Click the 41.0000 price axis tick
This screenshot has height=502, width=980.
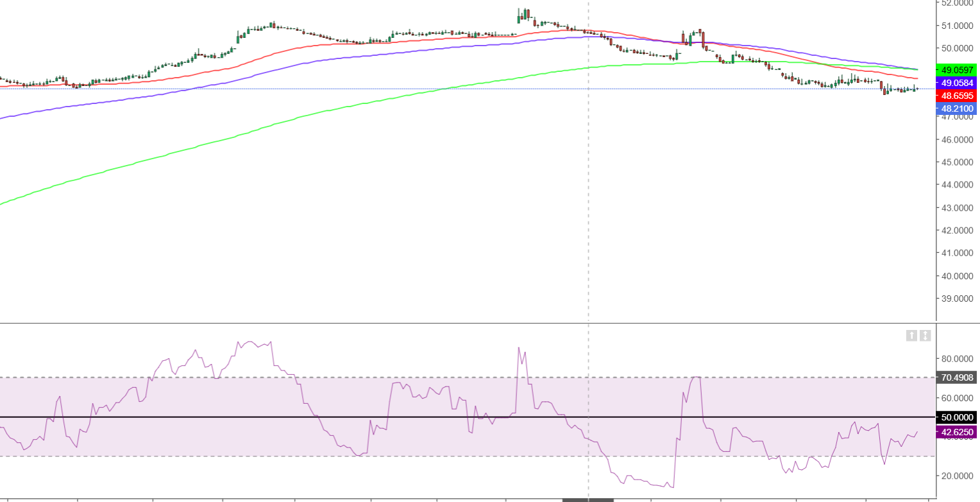coord(956,253)
